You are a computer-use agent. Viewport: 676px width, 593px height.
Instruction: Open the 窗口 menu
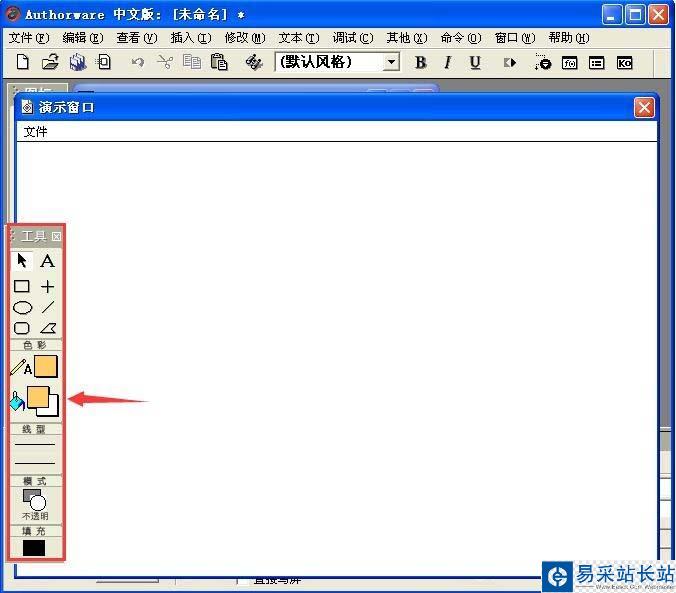click(515, 38)
